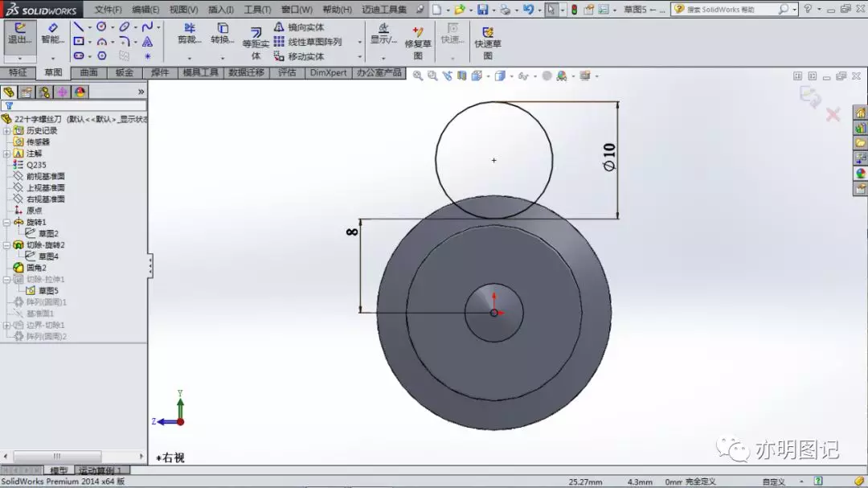Switch to the 评估 tab

[x=287, y=72]
